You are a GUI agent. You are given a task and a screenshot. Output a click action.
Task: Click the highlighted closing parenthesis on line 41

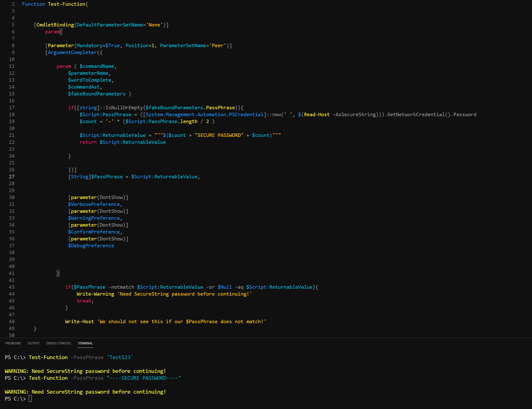pos(58,274)
